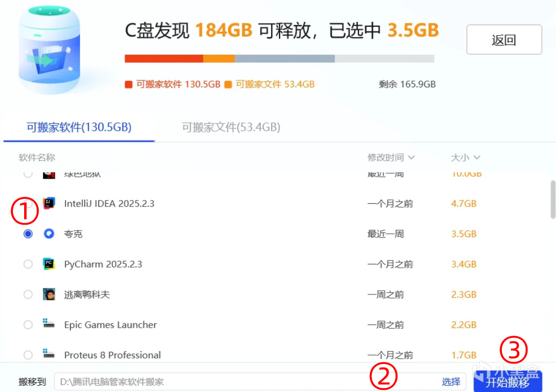556x392 pixels.
Task: Click the Proteus 8 Professional icon
Action: [49, 353]
